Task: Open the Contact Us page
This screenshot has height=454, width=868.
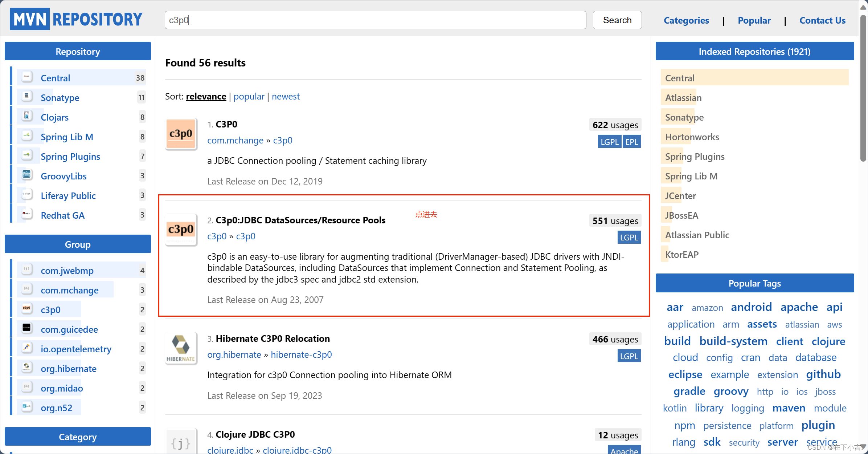Action: tap(822, 20)
